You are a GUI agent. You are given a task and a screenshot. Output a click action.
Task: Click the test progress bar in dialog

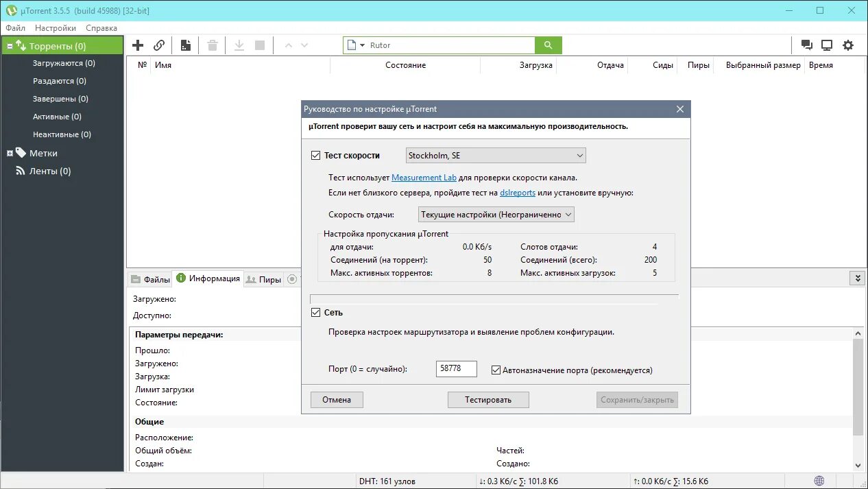pyautogui.click(x=494, y=299)
